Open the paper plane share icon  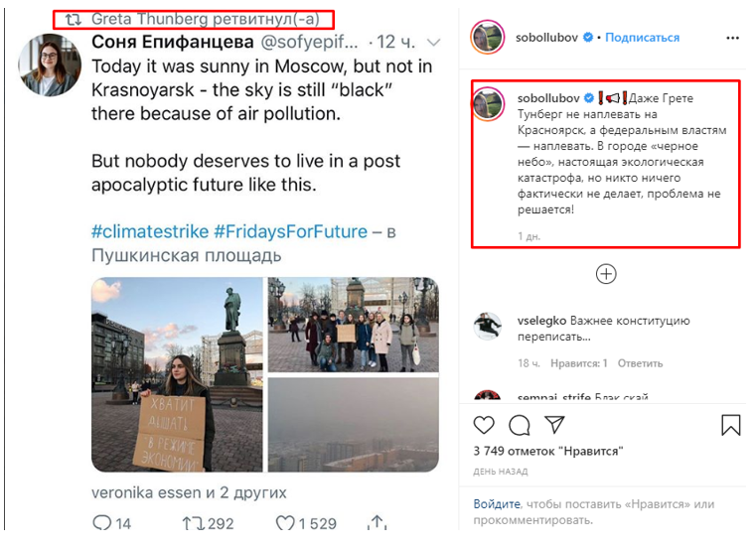point(555,426)
